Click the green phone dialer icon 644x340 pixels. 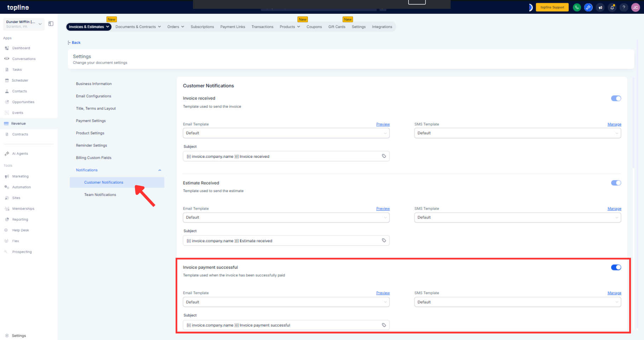coord(577,7)
